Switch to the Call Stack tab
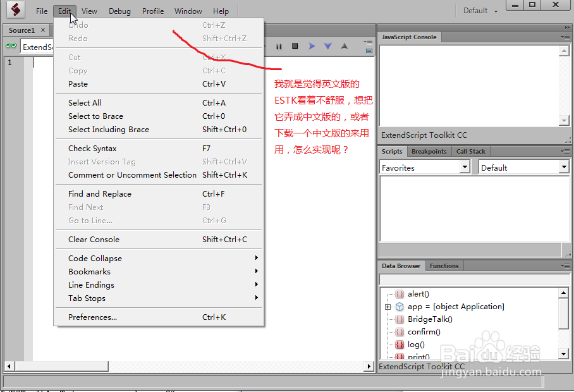Viewport: 574px width, 392px height. (470, 151)
